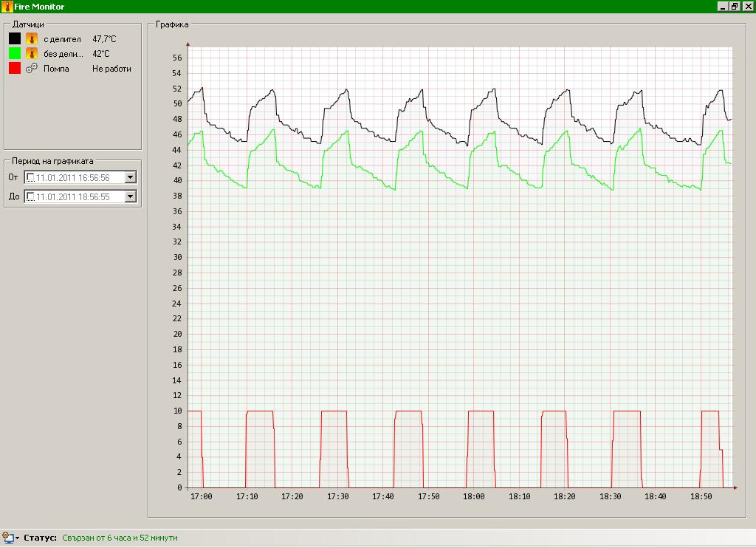Click the 'От' date field showing 16:56:56

(72, 177)
